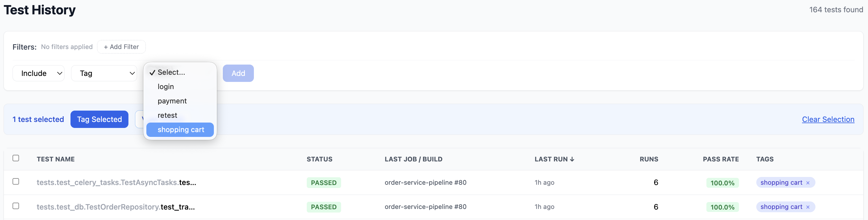Click the Last Job / Build column header
This screenshot has width=868, height=220.
tap(413, 159)
